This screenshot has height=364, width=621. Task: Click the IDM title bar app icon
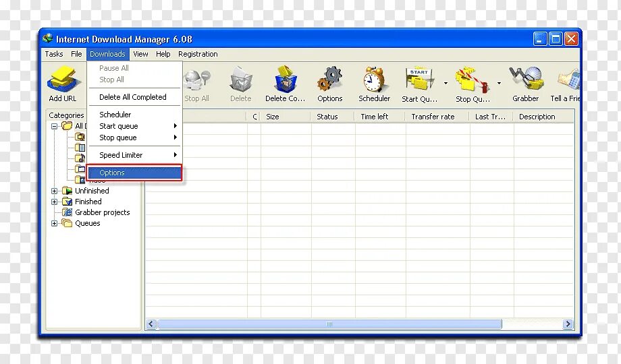coord(48,38)
